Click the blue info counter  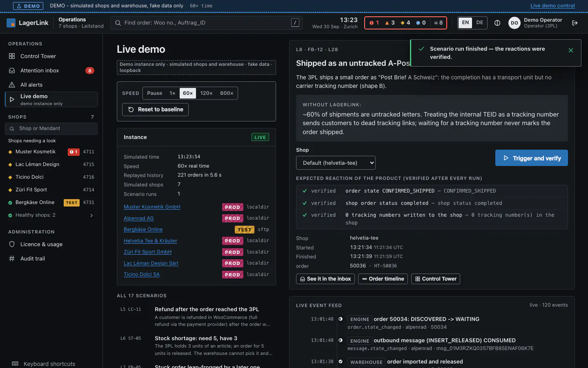tap(421, 23)
